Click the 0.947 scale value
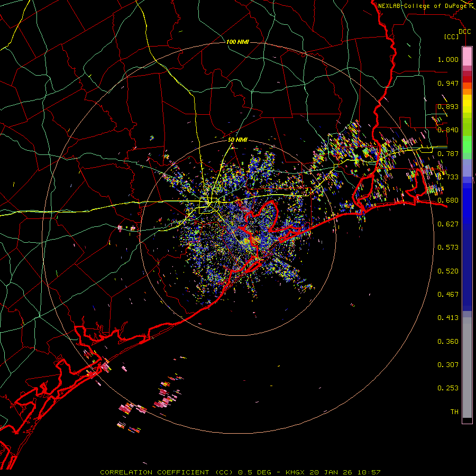476x476 pixels. [x=448, y=83]
